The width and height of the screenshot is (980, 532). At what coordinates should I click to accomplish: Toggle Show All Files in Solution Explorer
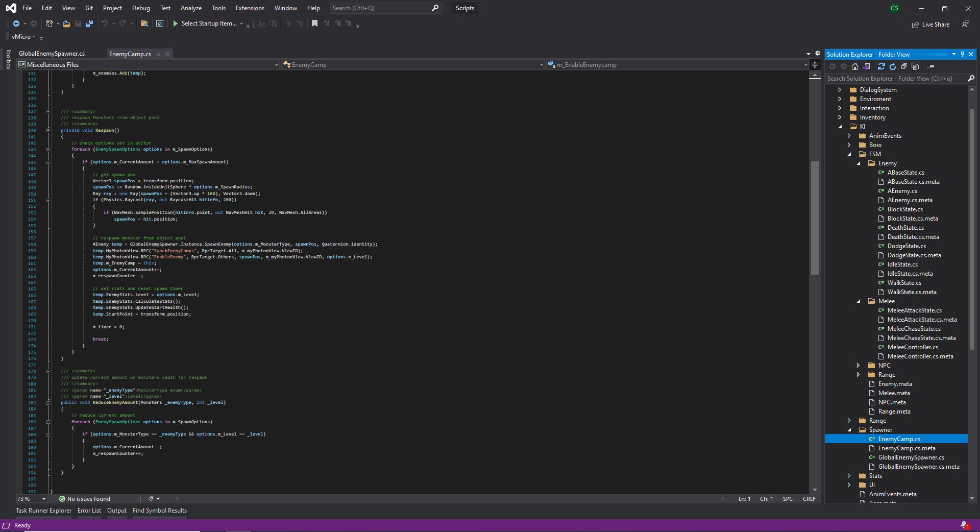coord(915,66)
